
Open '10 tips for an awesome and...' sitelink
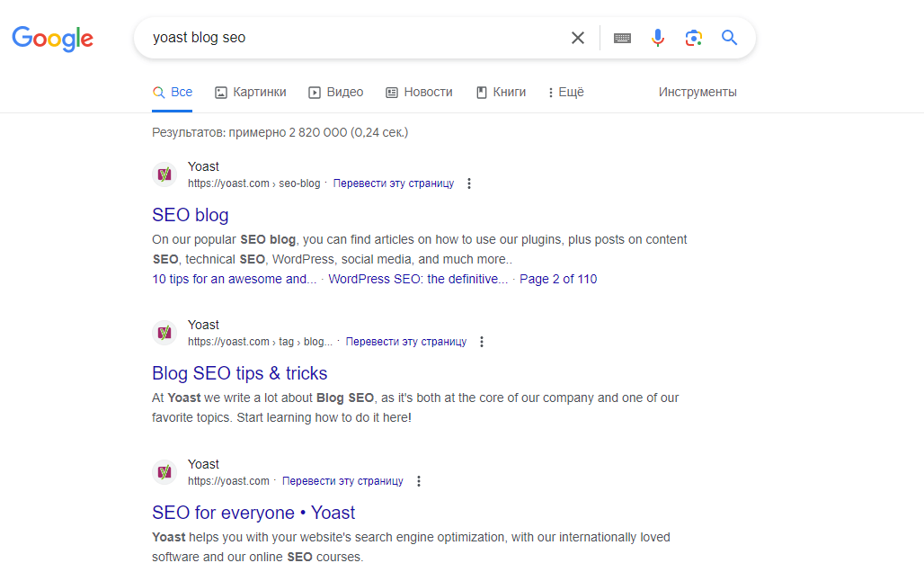[234, 279]
